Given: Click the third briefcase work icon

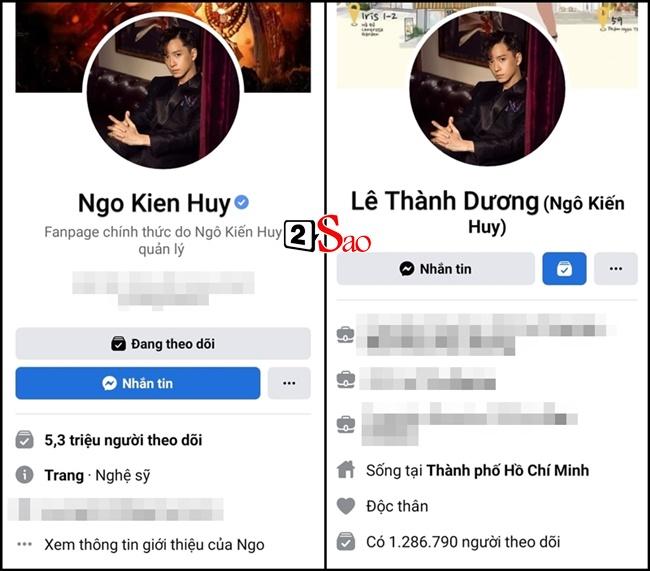Looking at the screenshot, I should [346, 425].
